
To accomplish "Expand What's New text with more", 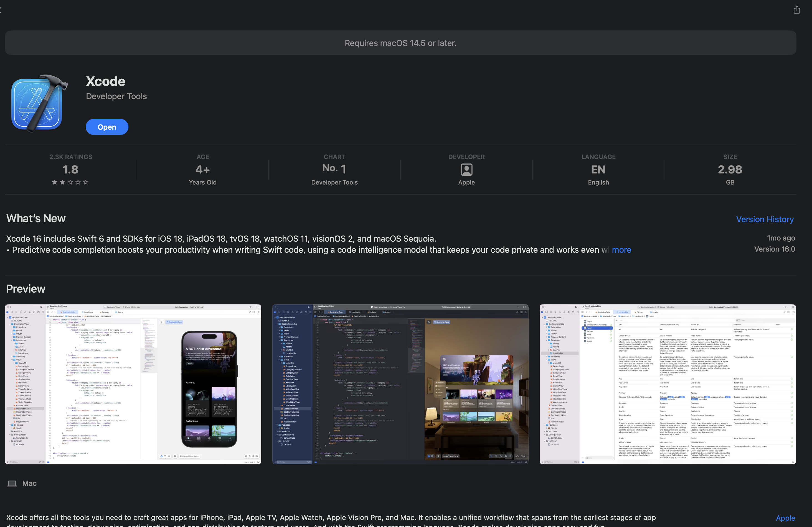I will point(621,250).
